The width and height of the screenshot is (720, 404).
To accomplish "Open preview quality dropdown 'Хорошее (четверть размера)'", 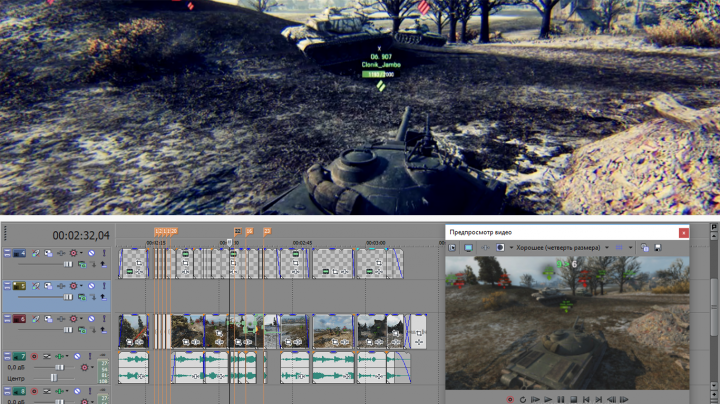I will (562, 248).
